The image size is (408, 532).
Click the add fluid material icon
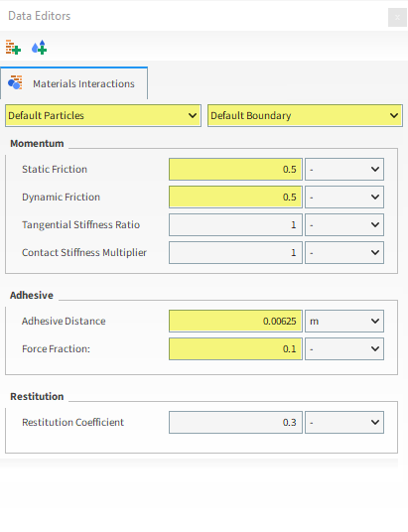[39, 48]
